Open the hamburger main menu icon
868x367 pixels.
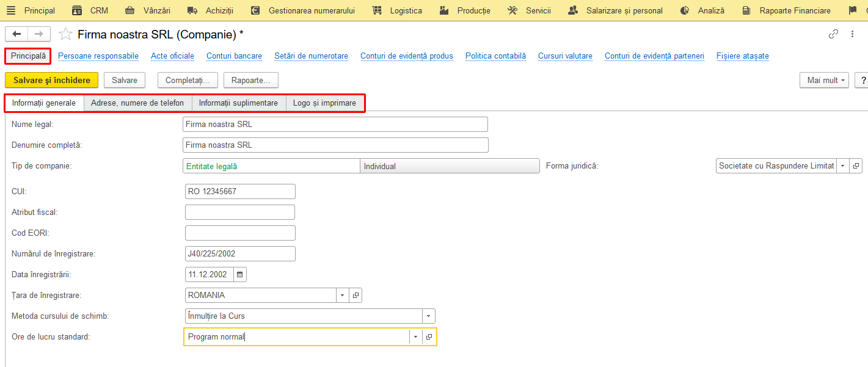pos(11,10)
